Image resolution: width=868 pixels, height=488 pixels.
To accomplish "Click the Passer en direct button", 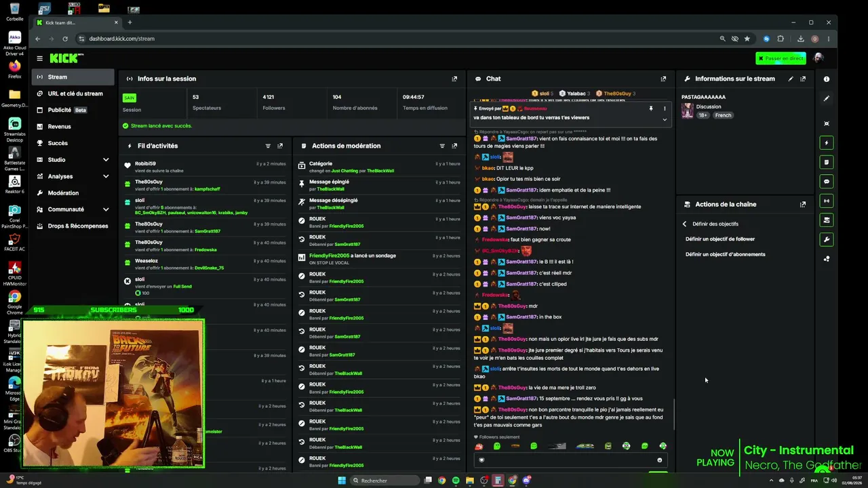I will pyautogui.click(x=781, y=58).
